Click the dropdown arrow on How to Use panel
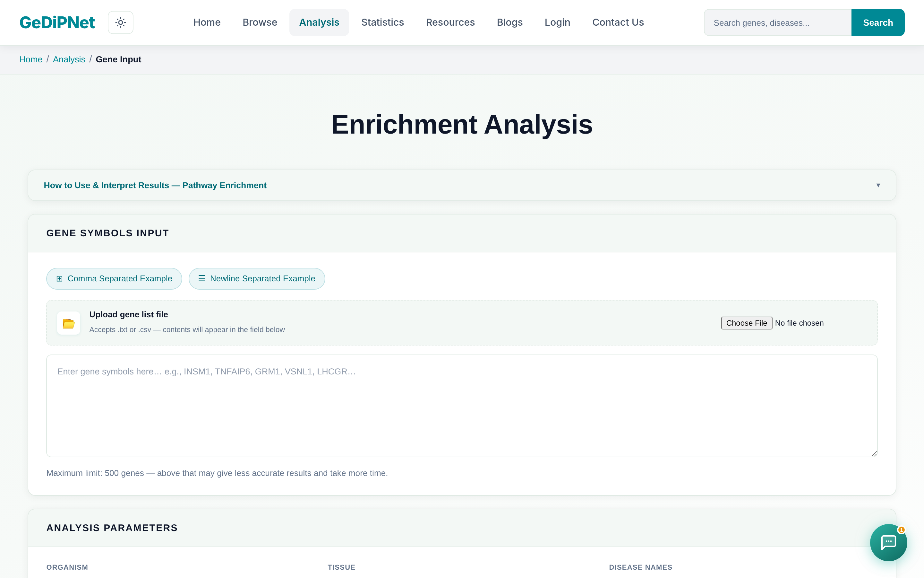Viewport: 924px width, 578px height. point(878,185)
